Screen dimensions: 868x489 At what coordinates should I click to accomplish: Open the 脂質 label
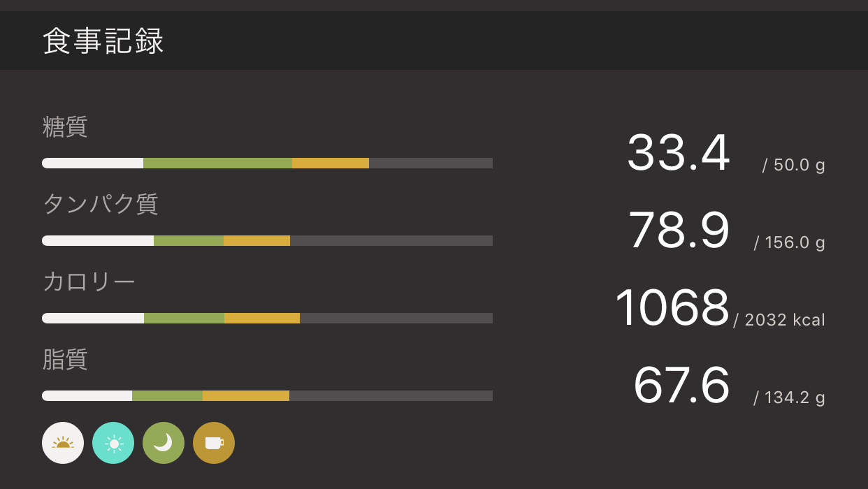pos(65,359)
